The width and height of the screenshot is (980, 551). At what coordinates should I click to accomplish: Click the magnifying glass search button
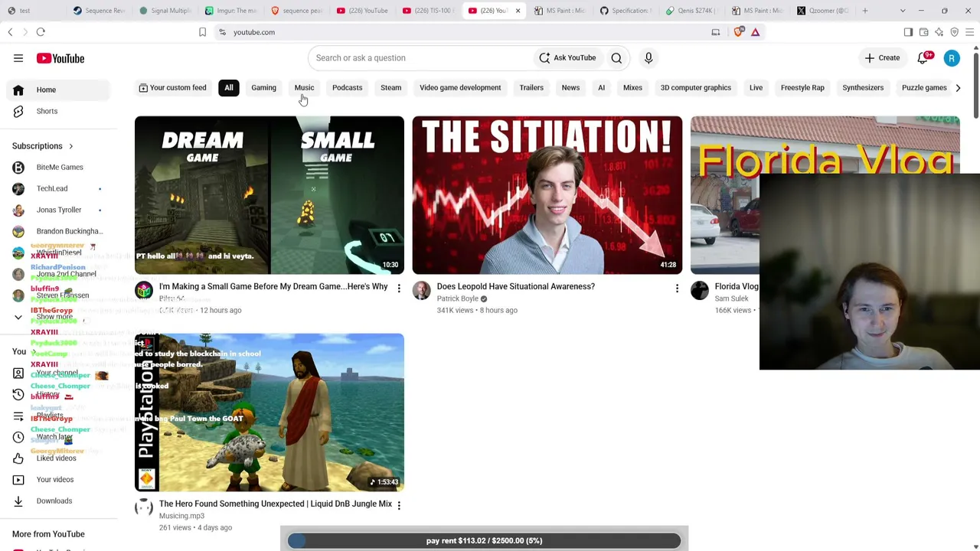coord(616,58)
